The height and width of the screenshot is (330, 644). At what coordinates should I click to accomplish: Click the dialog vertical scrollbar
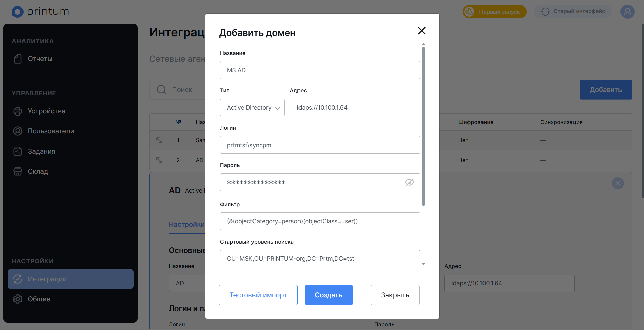[423, 126]
